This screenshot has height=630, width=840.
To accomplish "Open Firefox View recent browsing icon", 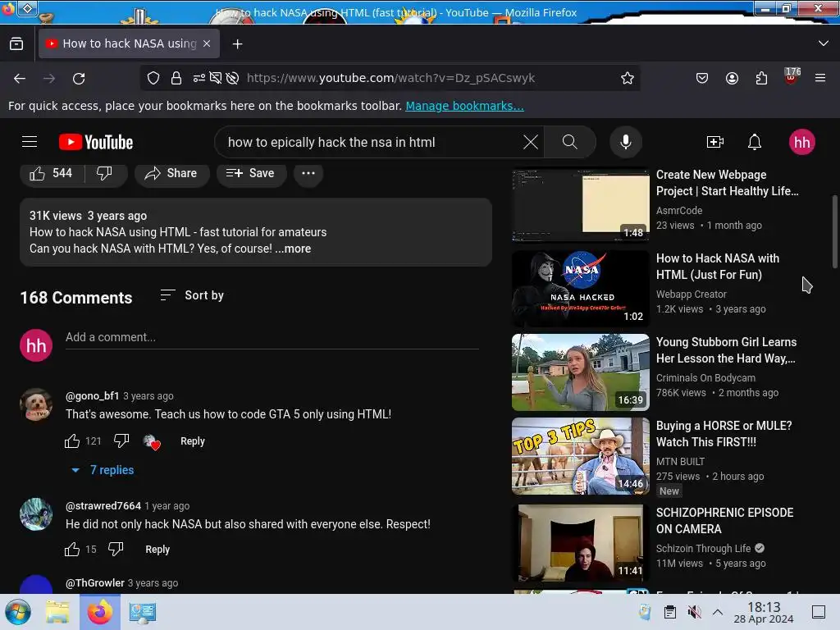I will coord(16,43).
